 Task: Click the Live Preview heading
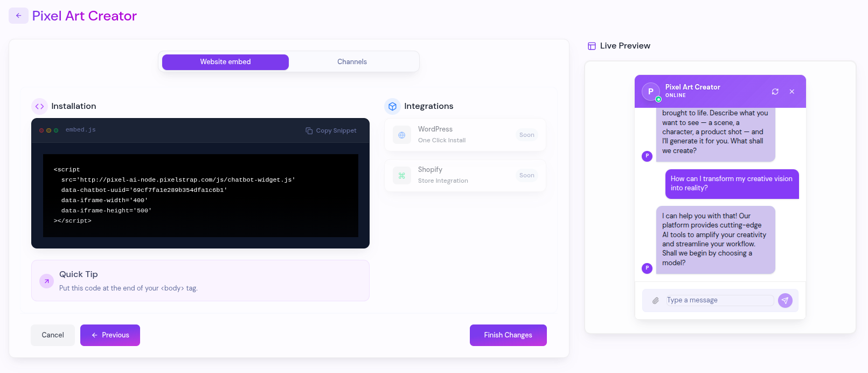(625, 46)
